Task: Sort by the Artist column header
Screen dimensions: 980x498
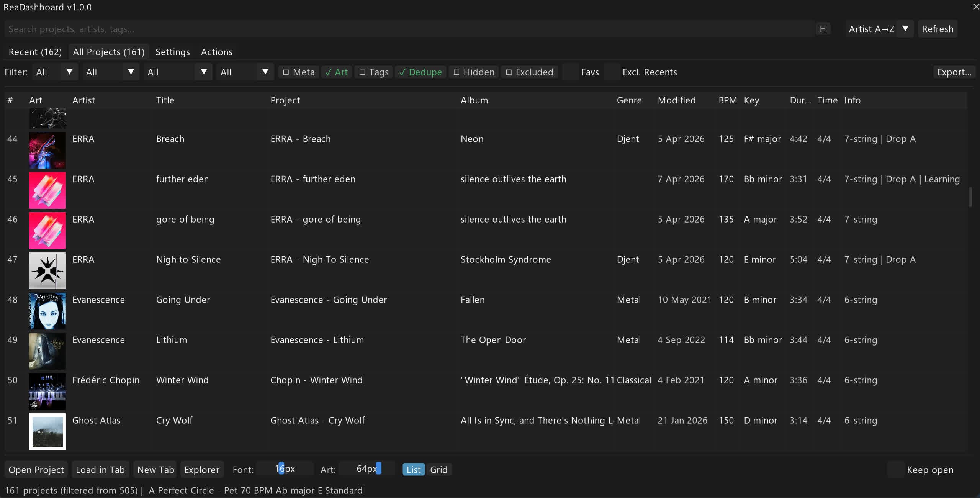Action: [83, 100]
